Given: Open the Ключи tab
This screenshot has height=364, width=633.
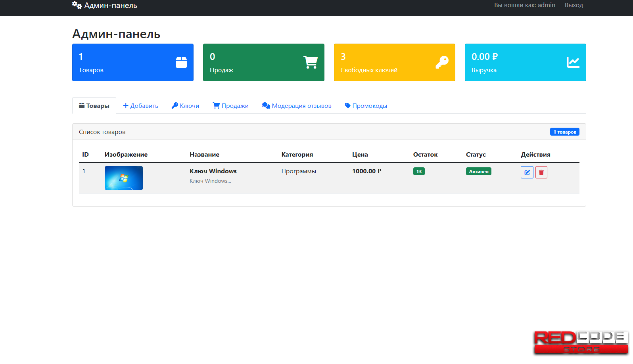Looking at the screenshot, I should pyautogui.click(x=185, y=106).
